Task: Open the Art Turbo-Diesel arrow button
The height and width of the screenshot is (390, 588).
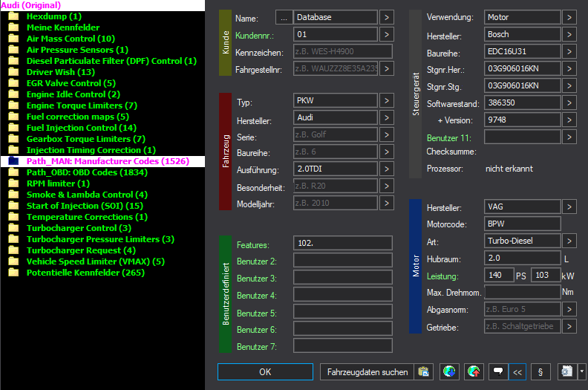Action: tap(569, 241)
